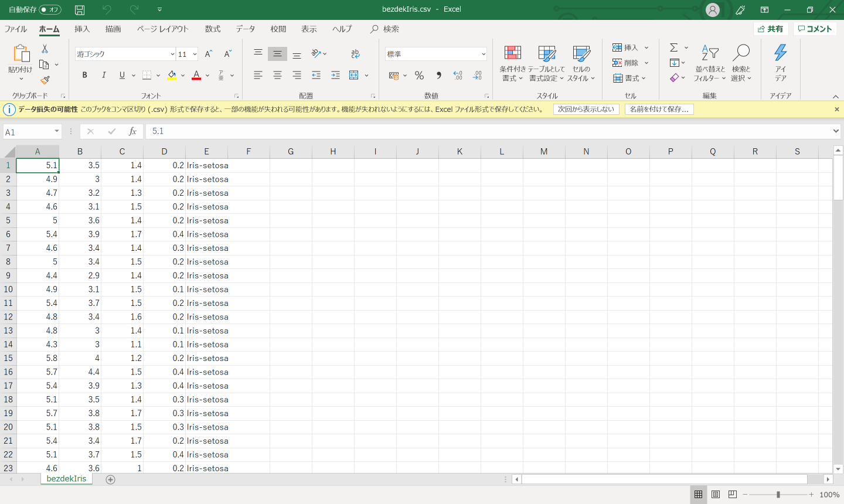Click the Format Painter brush icon
The image size is (844, 504).
(x=45, y=80)
